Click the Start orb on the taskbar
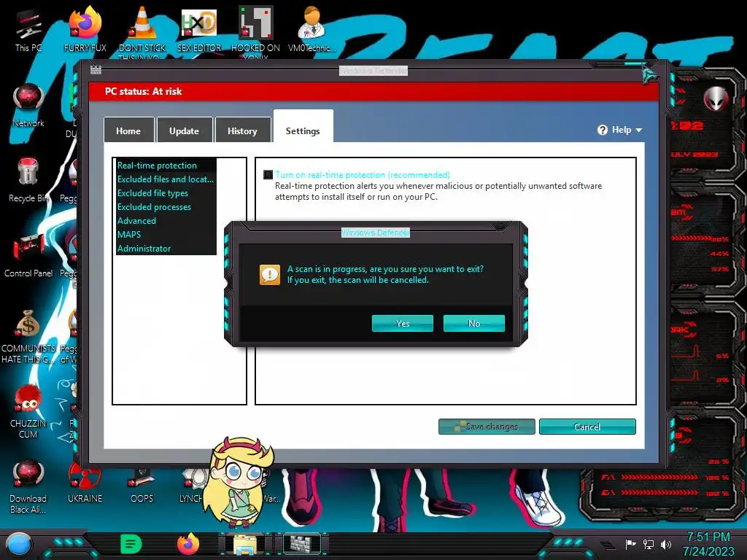Image resolution: width=747 pixels, height=560 pixels. pos(19,544)
